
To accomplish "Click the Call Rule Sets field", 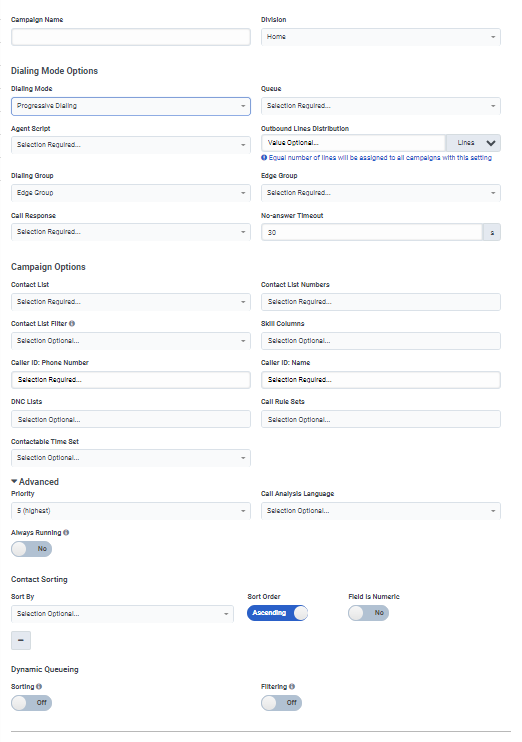I will tap(380, 419).
